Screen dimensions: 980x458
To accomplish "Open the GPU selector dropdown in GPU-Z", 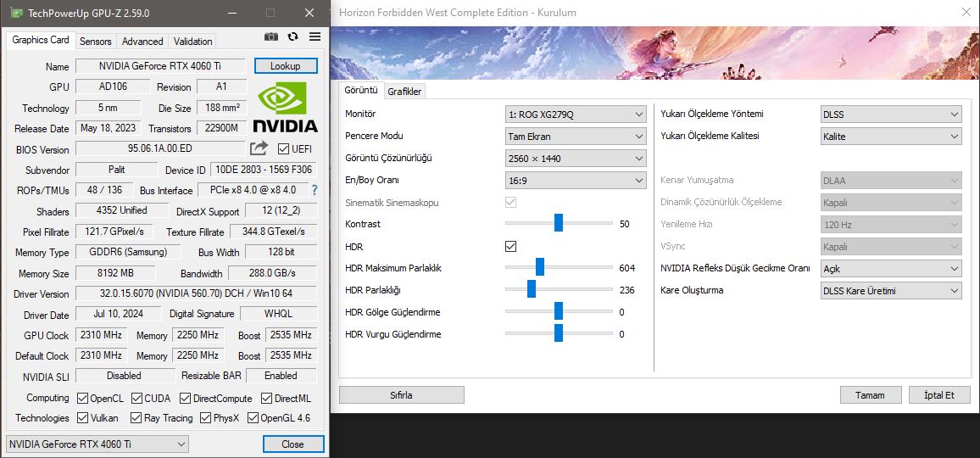I will click(x=97, y=444).
